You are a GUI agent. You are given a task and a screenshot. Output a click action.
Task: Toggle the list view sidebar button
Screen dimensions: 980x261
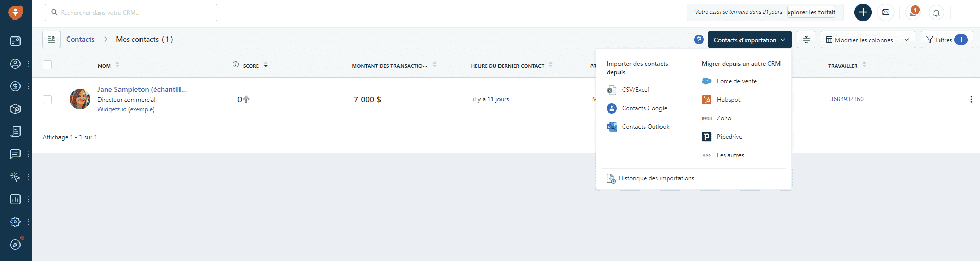point(51,40)
